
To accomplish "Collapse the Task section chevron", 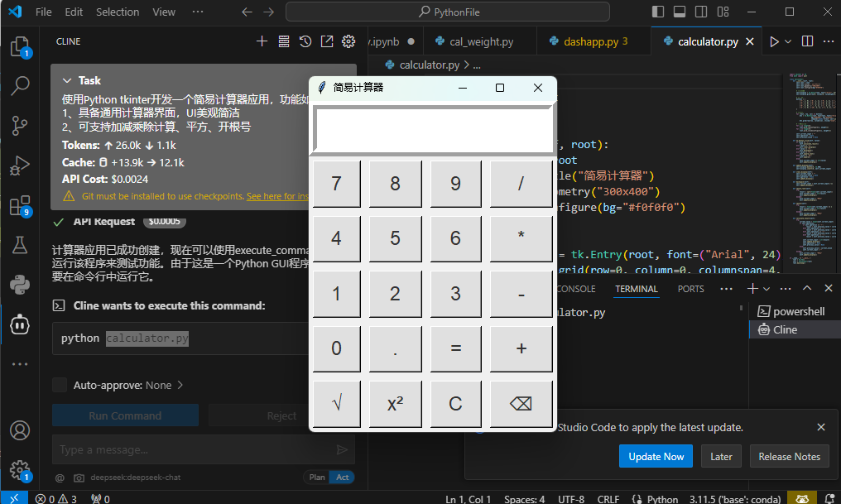I will click(67, 80).
